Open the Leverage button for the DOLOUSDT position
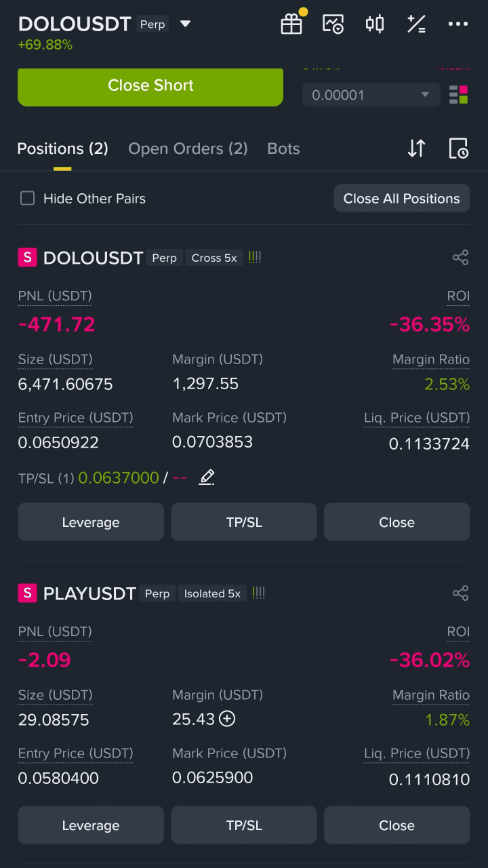 pyautogui.click(x=91, y=522)
